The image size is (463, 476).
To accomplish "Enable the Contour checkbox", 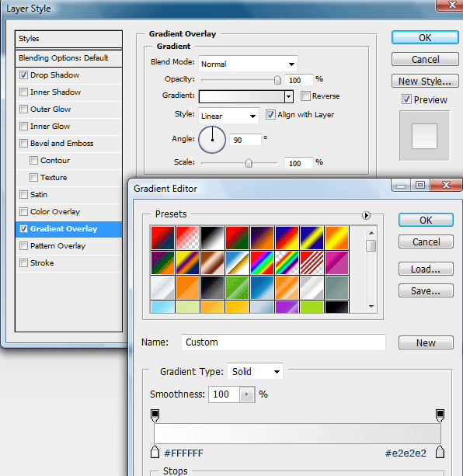I will click(x=33, y=160).
